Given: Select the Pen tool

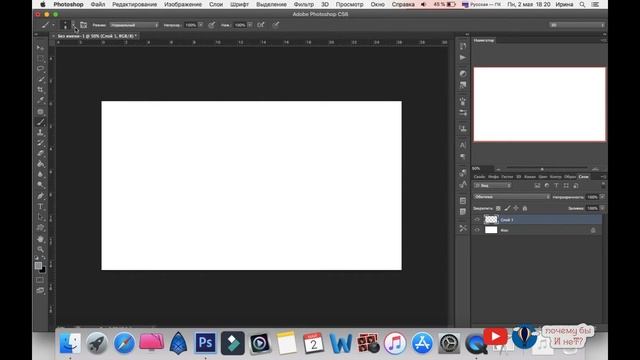Looking at the screenshot, I should tap(40, 196).
